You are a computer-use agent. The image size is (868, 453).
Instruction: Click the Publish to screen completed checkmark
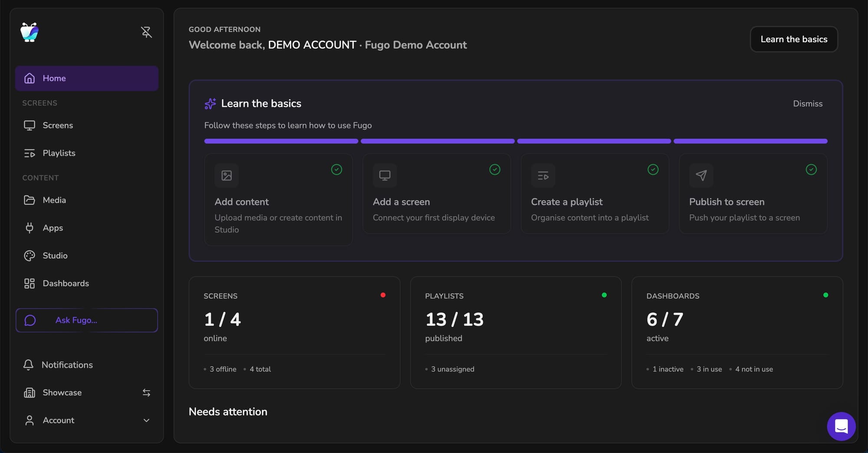coord(811,169)
